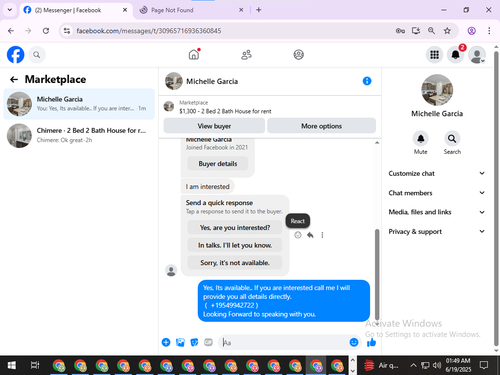This screenshot has height=375, width=500.
Task: Click the browser address bar URL
Action: pyautogui.click(x=149, y=31)
